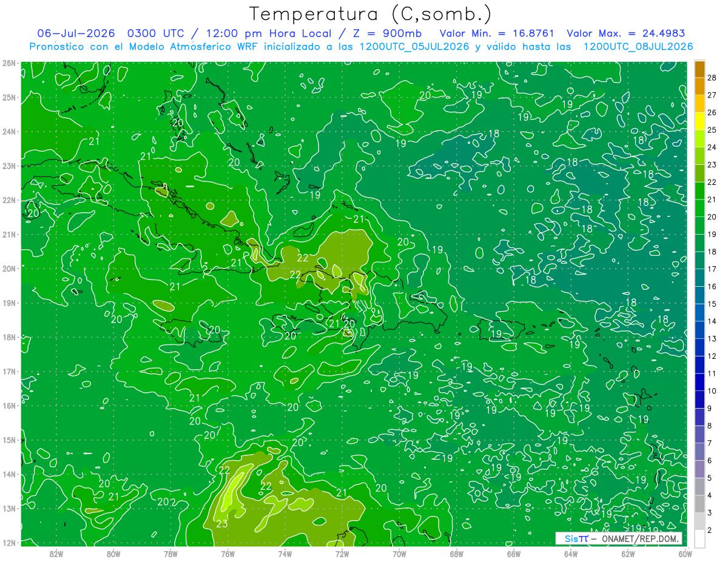Click the longitude axis label "66W"
This screenshot has height=562, width=728.
coord(514,554)
